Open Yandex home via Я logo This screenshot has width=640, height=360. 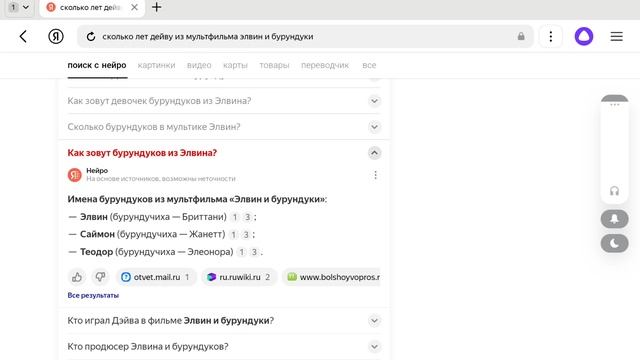tap(56, 37)
